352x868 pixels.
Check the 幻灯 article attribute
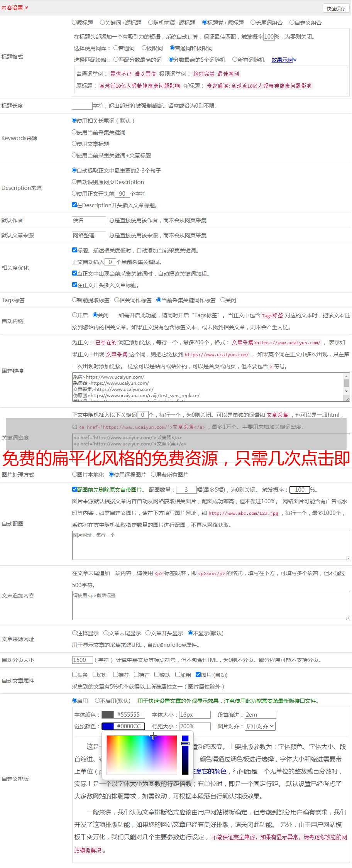tap(95, 675)
